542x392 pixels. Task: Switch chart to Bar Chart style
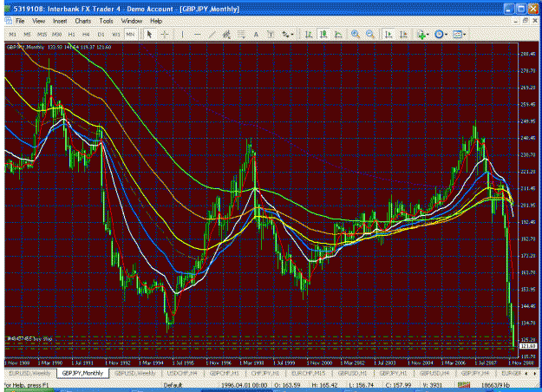click(x=309, y=34)
